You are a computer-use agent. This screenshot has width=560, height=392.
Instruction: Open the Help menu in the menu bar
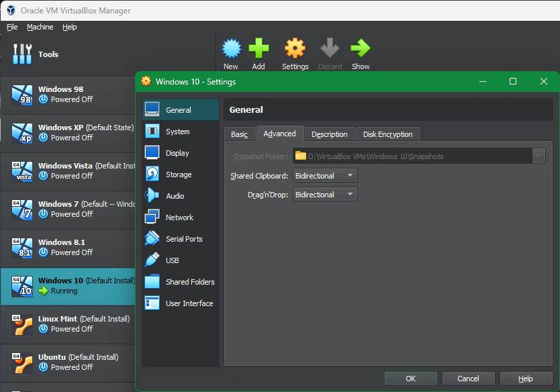70,27
